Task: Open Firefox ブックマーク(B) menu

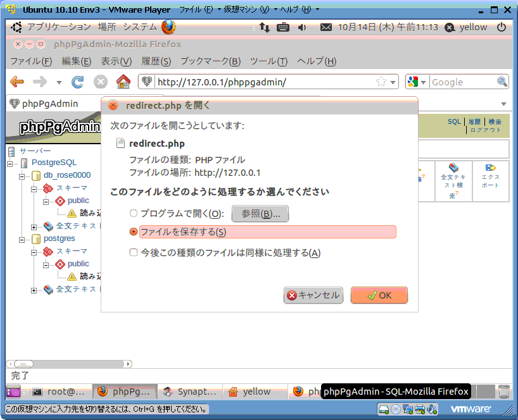Action: click(210, 61)
